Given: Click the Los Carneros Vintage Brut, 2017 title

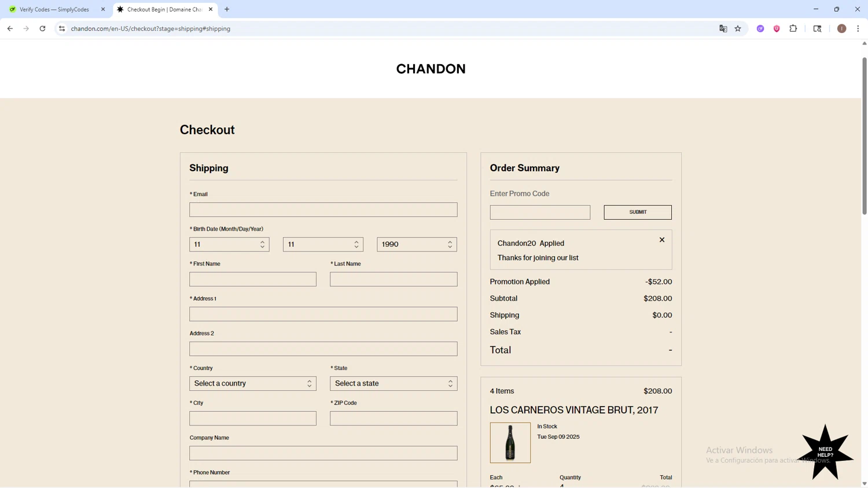Looking at the screenshot, I should (574, 410).
